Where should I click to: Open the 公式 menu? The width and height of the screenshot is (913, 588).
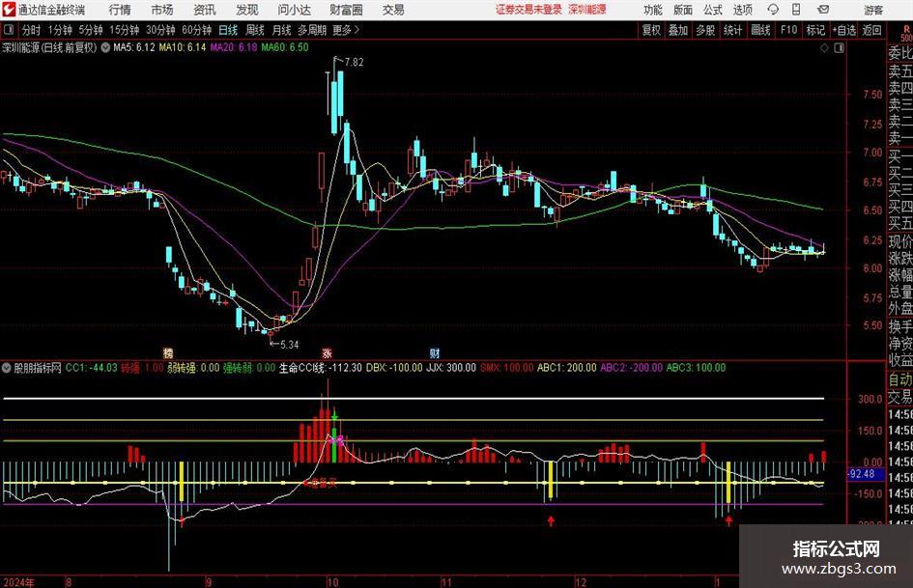click(x=713, y=10)
